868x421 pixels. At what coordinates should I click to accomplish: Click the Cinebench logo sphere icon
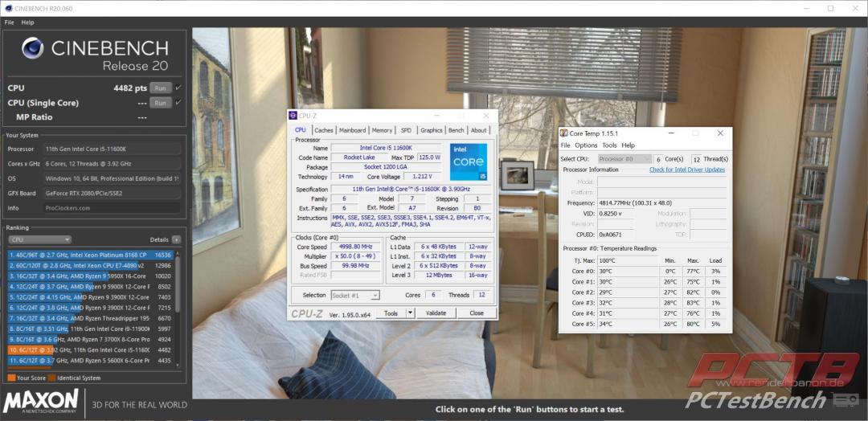(x=32, y=49)
